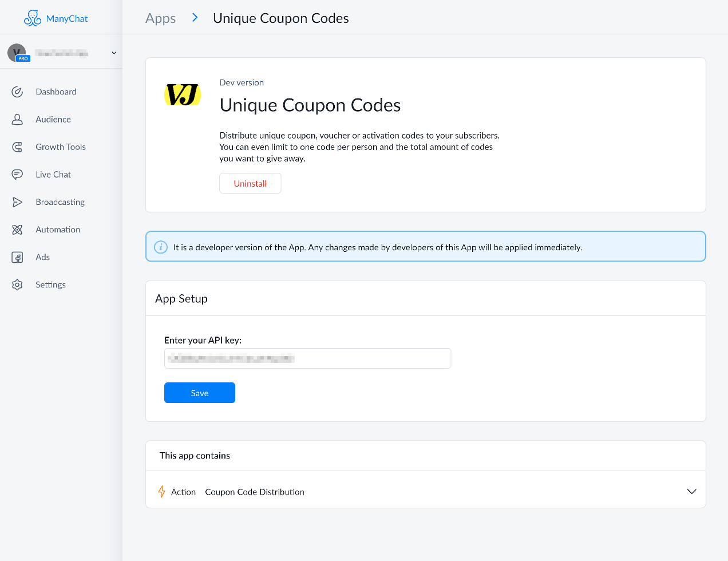
Task: Select the Audience person icon
Action: (x=17, y=119)
